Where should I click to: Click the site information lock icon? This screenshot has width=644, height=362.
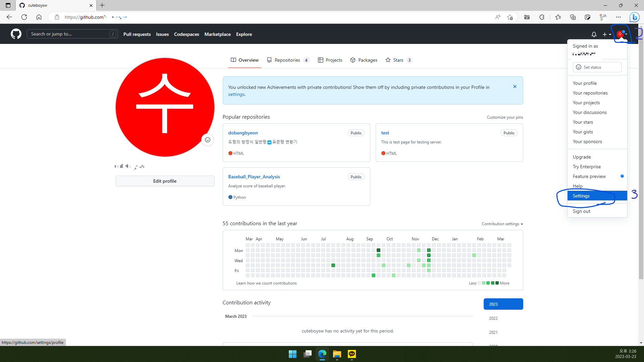[57, 17]
